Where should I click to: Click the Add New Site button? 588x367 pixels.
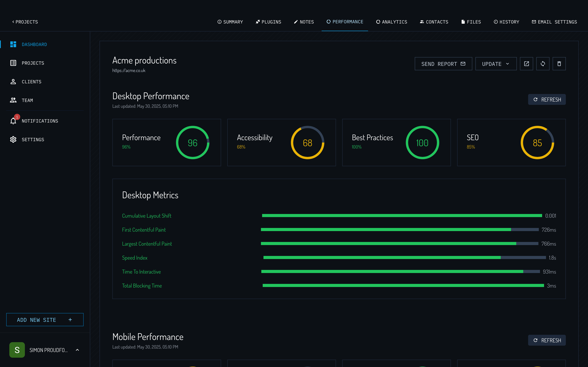point(45,320)
